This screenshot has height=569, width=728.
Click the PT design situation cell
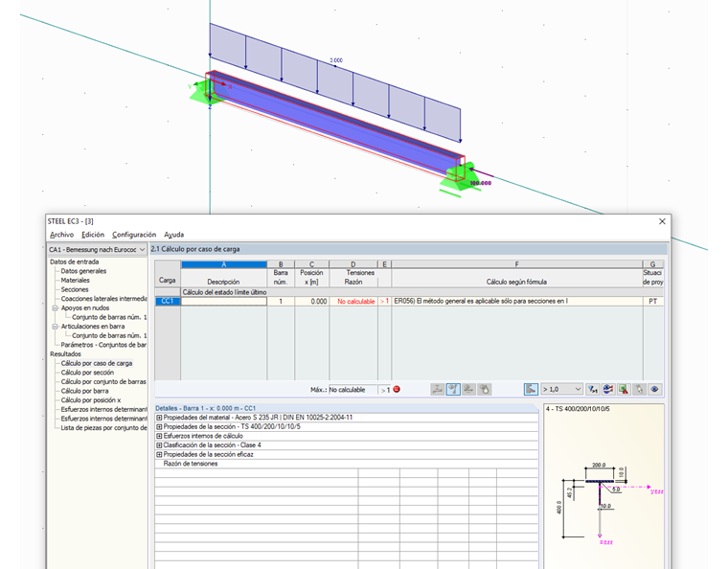[652, 301]
